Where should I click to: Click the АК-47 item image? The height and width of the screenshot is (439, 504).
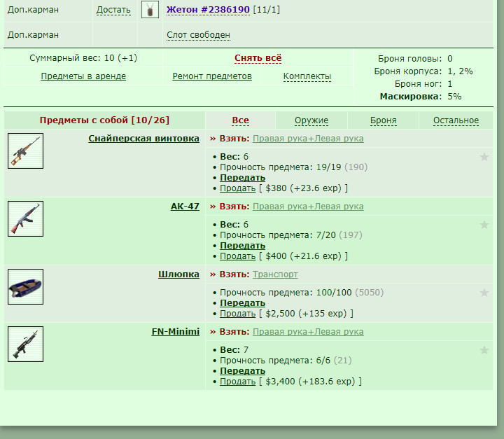pyautogui.click(x=25, y=218)
